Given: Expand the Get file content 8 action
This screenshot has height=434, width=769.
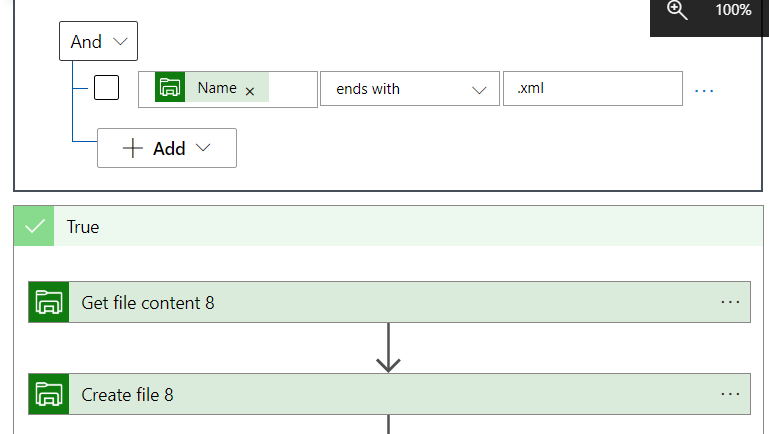Looking at the screenshot, I should click(x=389, y=302).
